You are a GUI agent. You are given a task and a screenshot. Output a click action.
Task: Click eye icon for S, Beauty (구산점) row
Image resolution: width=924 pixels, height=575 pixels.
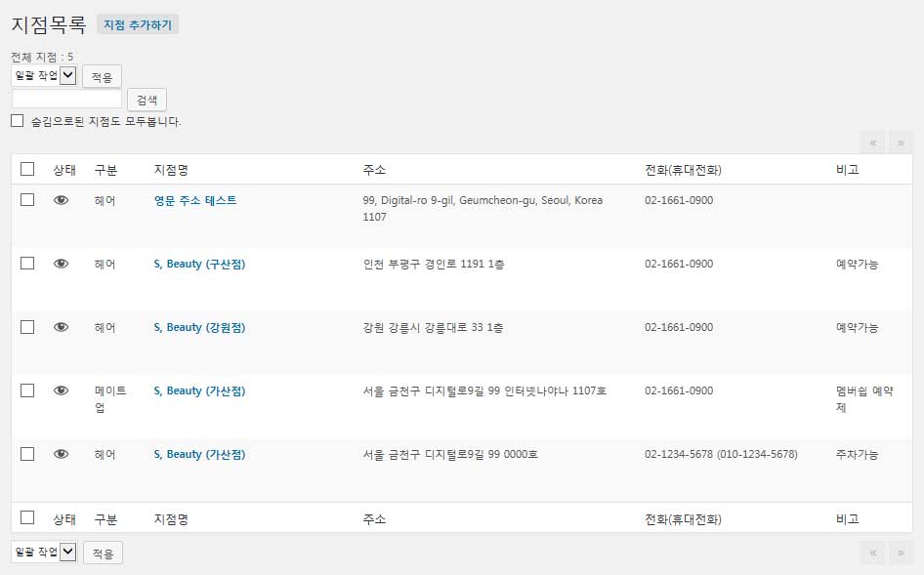pos(61,264)
